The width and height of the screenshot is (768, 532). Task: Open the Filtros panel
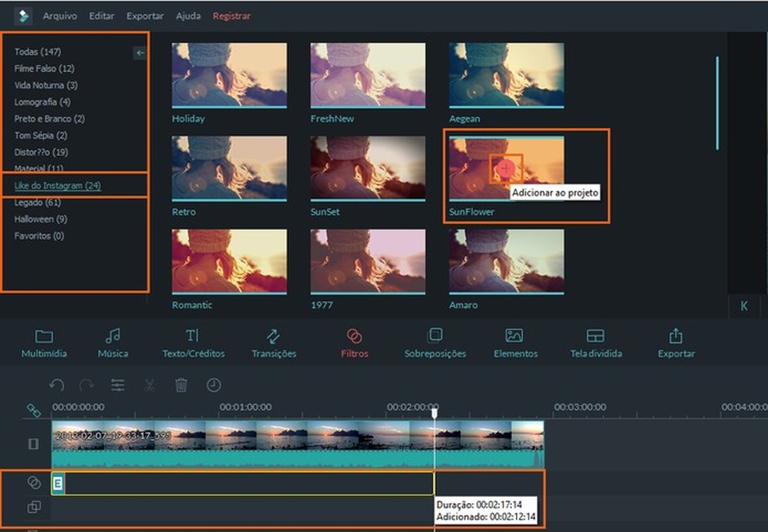354,343
